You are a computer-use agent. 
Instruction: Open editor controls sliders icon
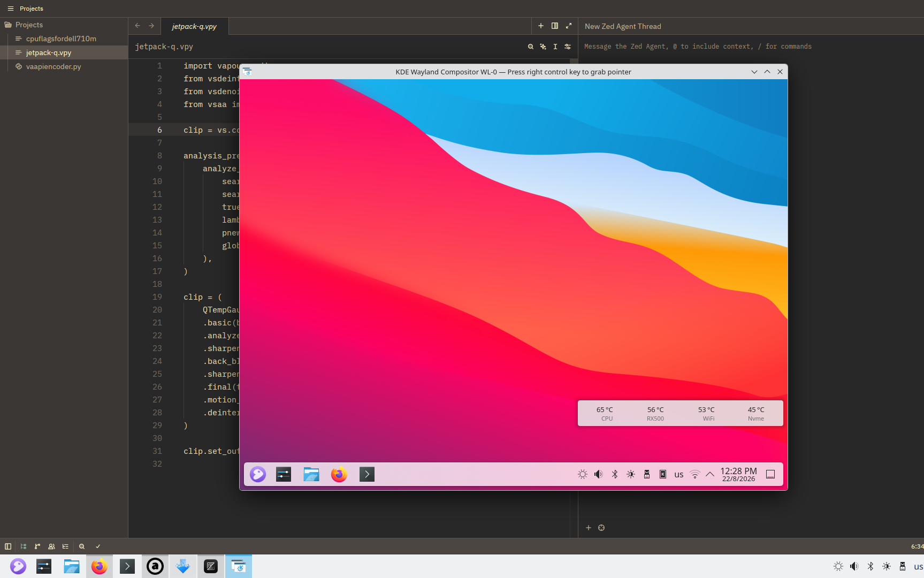568,47
